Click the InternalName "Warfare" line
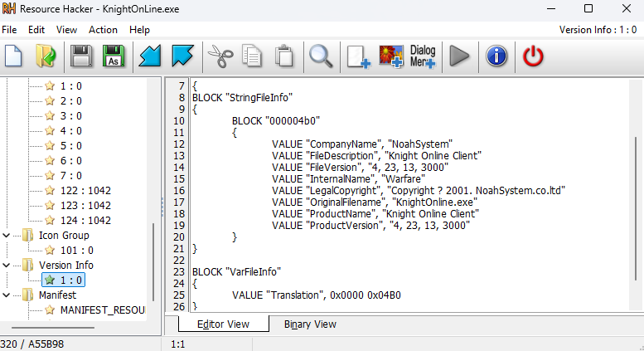The width and height of the screenshot is (644, 351). (x=348, y=179)
